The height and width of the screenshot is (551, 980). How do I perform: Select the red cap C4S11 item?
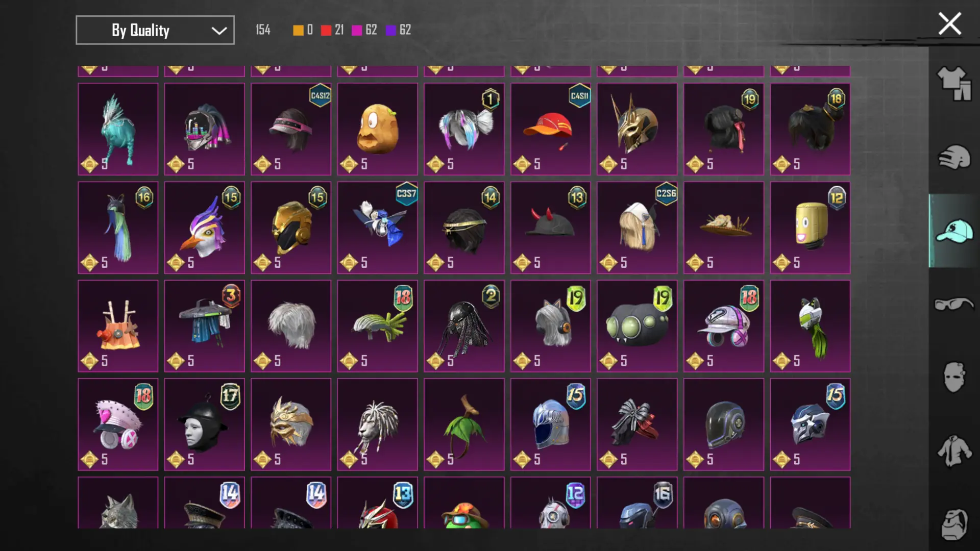551,129
